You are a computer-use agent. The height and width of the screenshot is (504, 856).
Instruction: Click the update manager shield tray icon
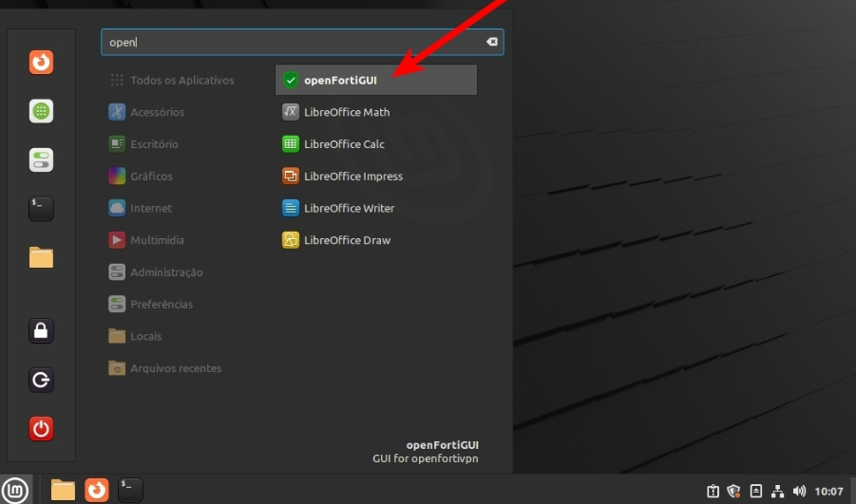point(733,491)
